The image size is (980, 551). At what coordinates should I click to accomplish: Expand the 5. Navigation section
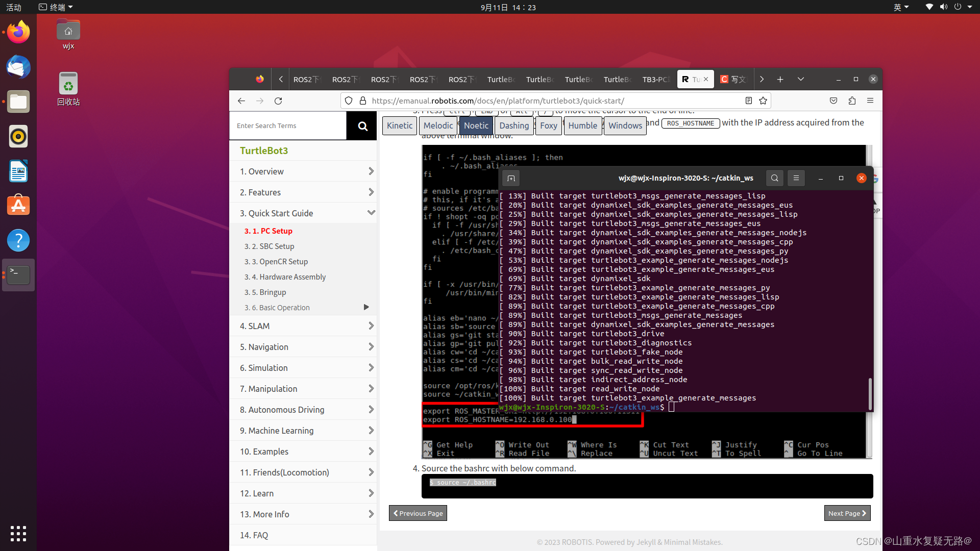371,347
